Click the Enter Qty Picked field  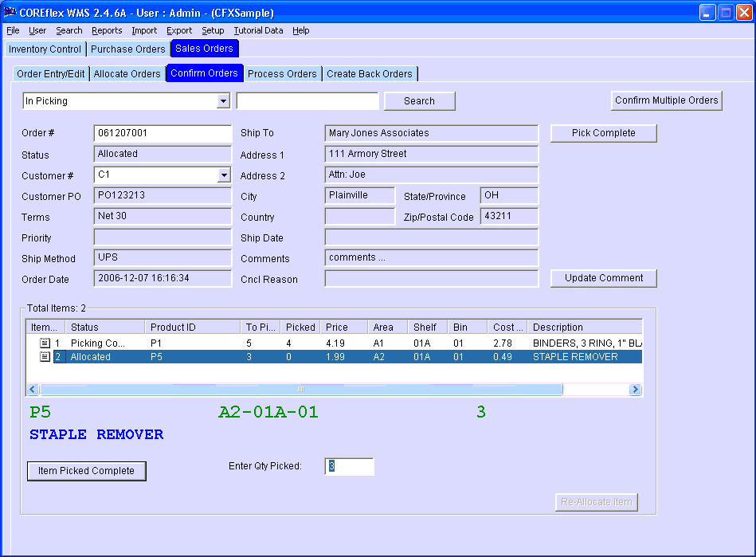point(349,466)
